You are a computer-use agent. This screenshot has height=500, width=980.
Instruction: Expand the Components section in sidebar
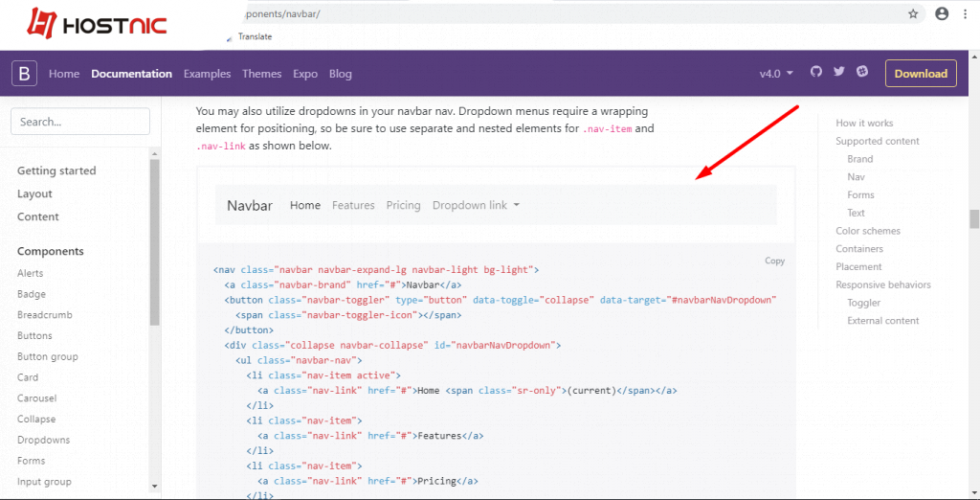tap(51, 251)
